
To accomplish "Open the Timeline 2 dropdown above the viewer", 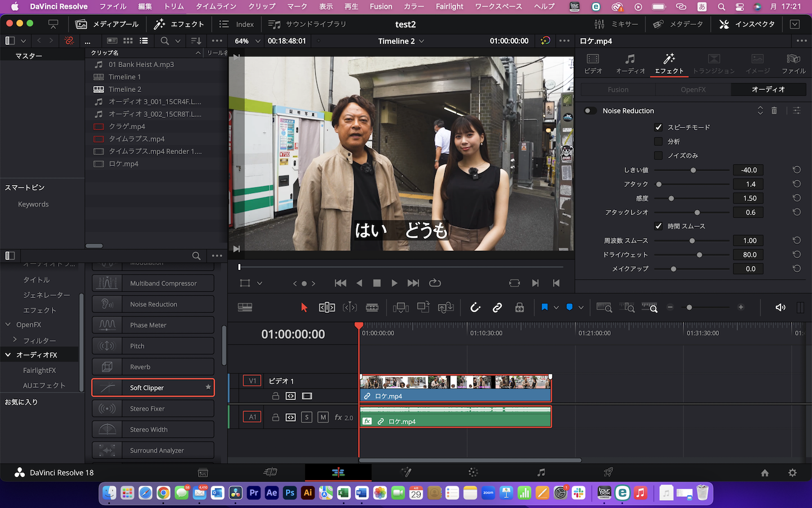I will point(401,41).
